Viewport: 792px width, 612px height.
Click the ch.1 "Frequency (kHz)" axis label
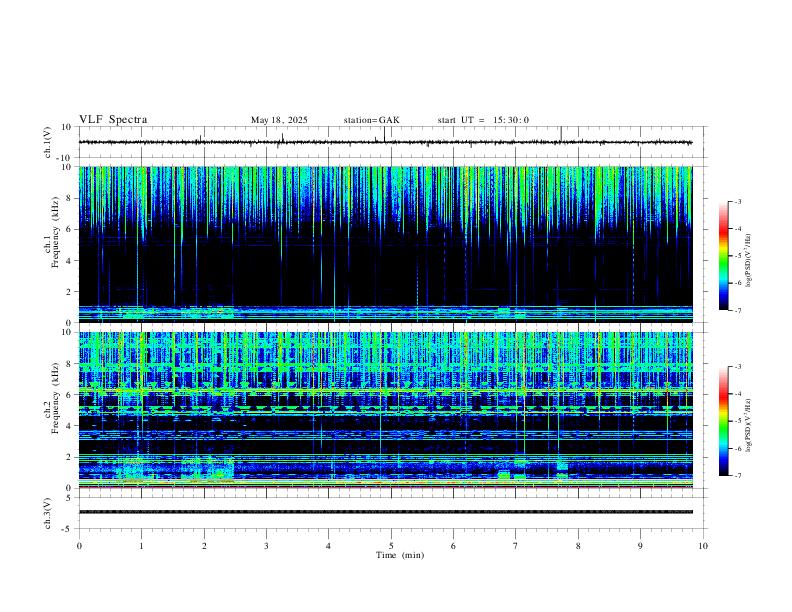tap(56, 232)
